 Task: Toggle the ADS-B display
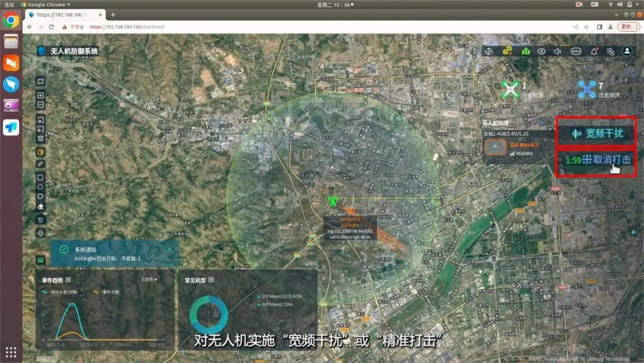575,51
